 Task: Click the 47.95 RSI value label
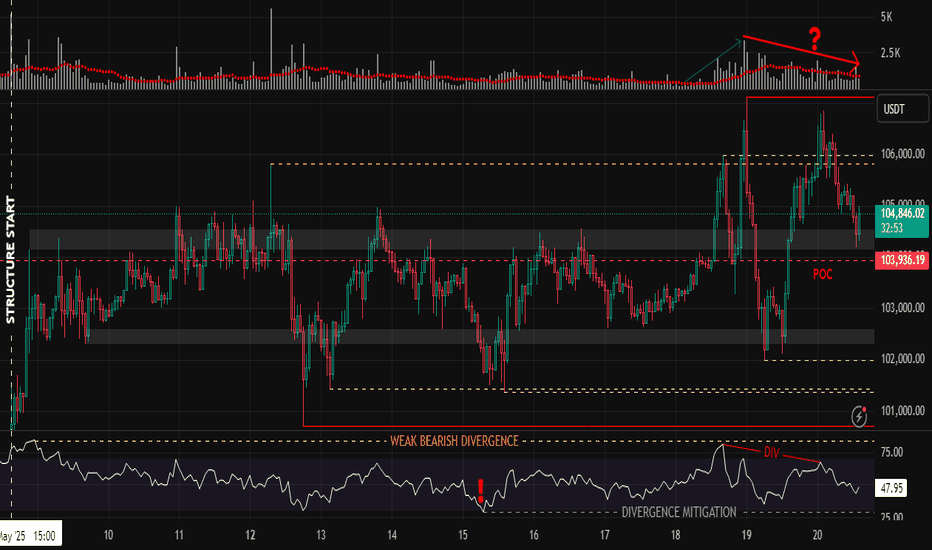coord(892,488)
